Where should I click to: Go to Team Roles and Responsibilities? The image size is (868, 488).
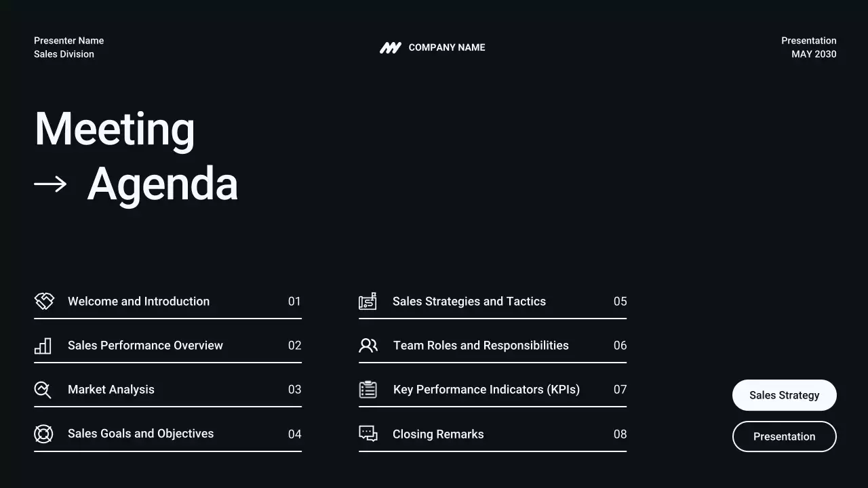[x=481, y=346]
